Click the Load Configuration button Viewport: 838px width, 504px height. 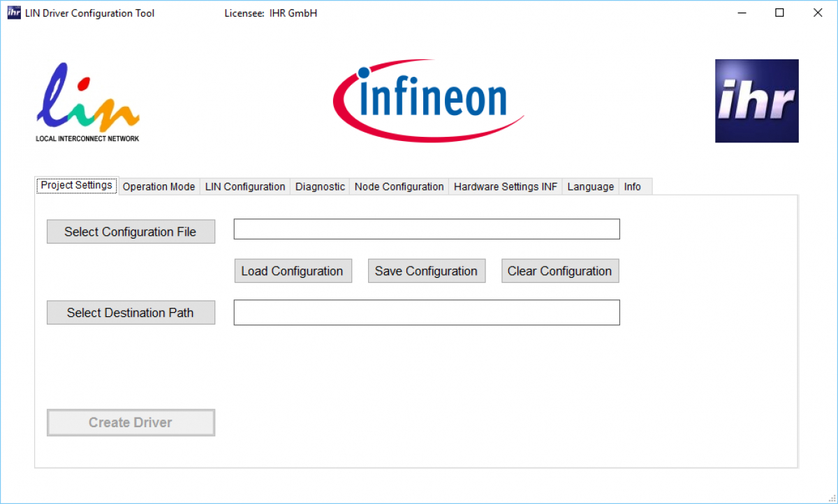click(292, 272)
